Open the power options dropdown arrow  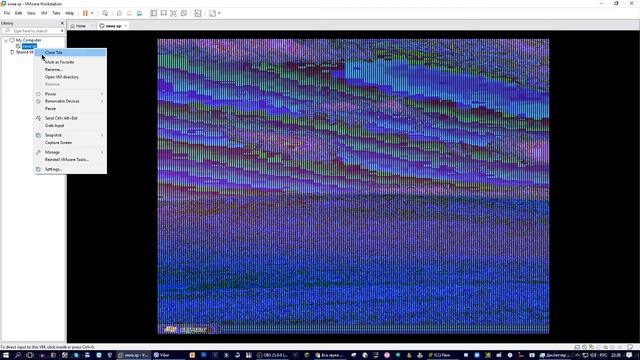92,13
